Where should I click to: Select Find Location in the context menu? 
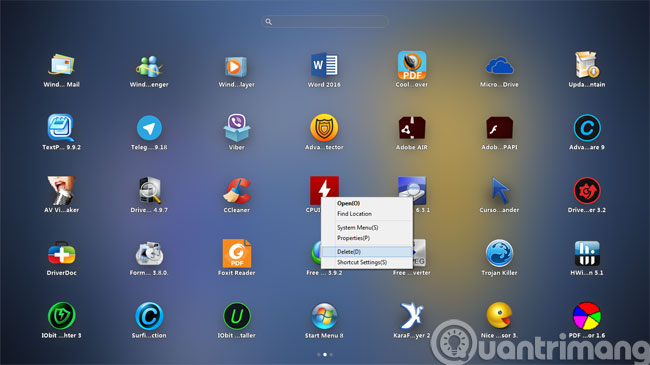coord(367,214)
